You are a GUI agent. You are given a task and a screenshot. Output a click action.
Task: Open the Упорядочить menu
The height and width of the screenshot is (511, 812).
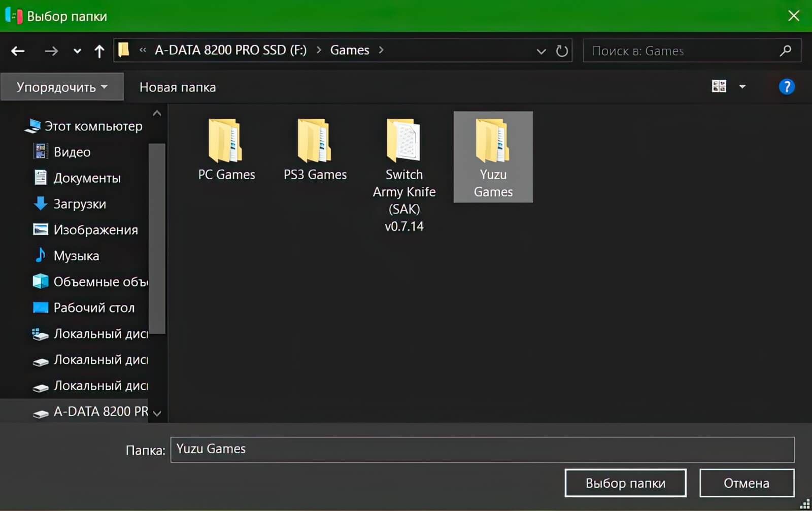tap(62, 87)
